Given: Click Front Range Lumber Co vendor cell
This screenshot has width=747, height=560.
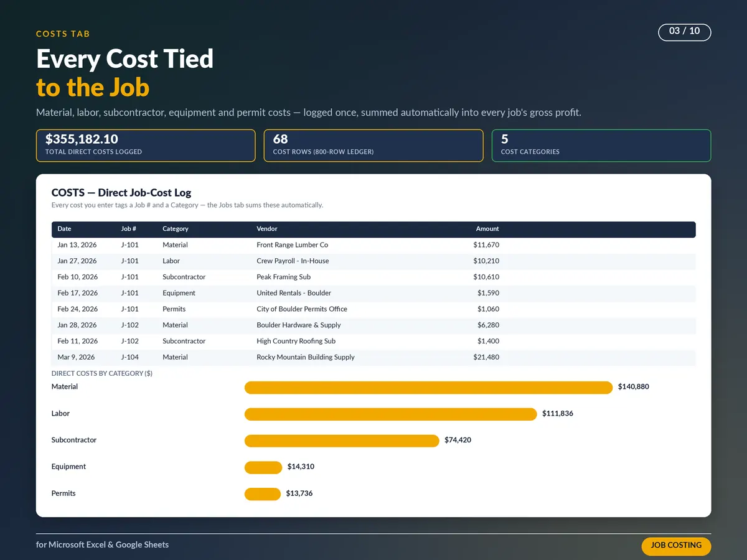Looking at the screenshot, I should 292,245.
